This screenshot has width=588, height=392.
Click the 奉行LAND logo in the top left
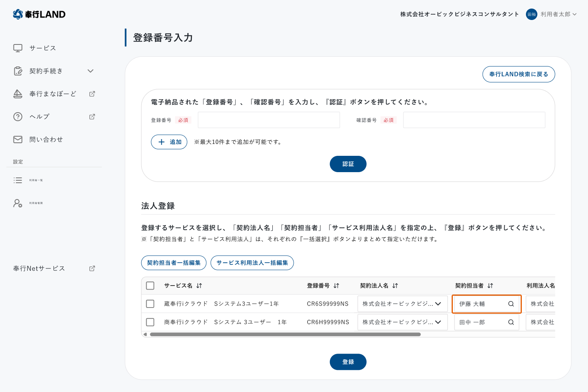(39, 14)
